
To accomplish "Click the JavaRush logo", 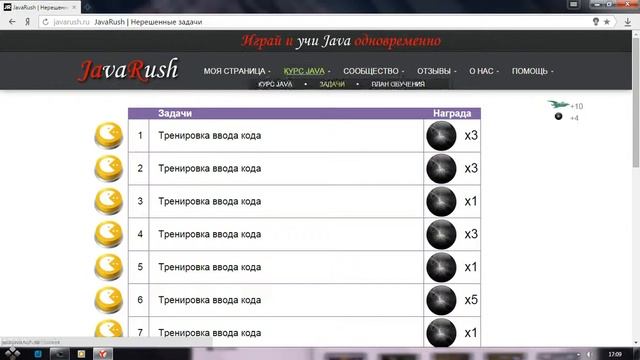I will (128, 70).
